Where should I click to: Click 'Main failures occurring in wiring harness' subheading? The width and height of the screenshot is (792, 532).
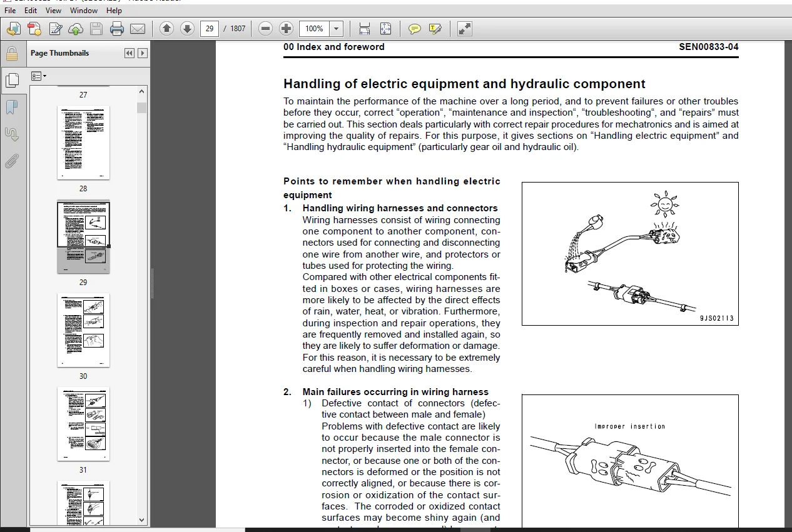click(395, 392)
